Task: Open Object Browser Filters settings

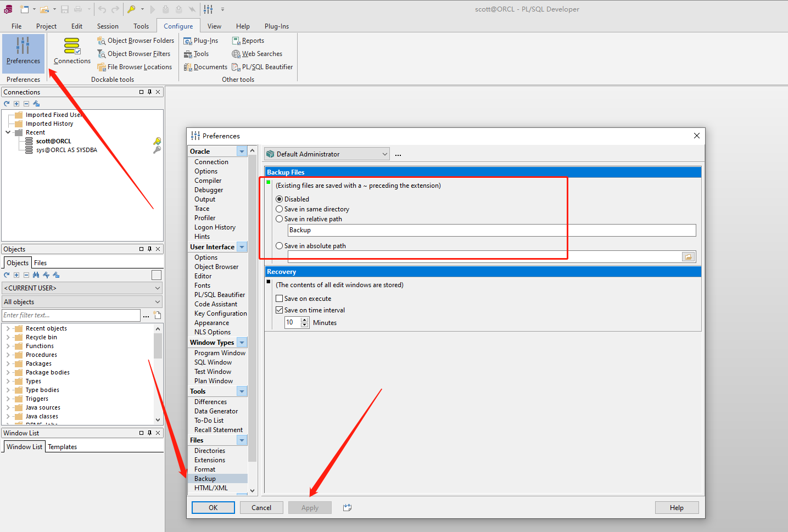Action: tap(134, 54)
